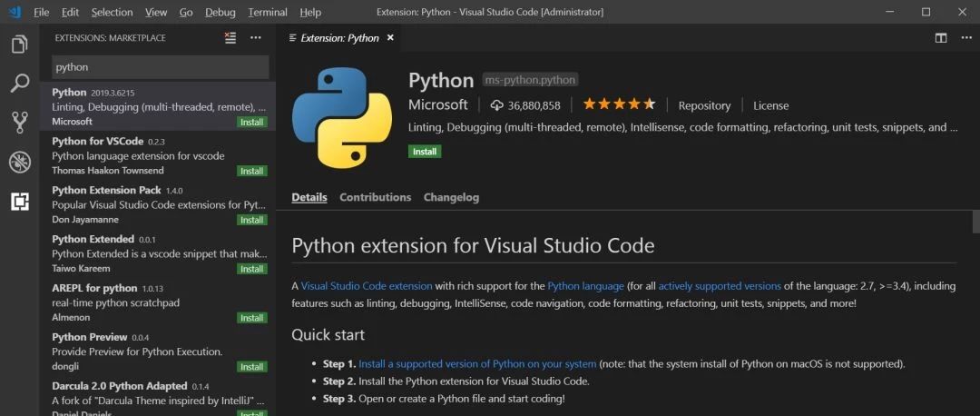Viewport: 980px width, 416px height.
Task: Follow the Python language link
Action: click(x=585, y=286)
